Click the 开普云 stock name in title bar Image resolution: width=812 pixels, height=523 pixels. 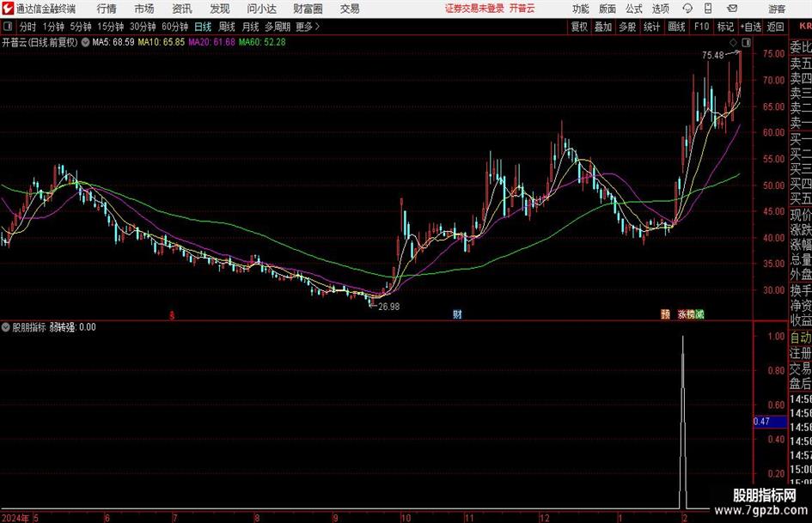[x=522, y=9]
